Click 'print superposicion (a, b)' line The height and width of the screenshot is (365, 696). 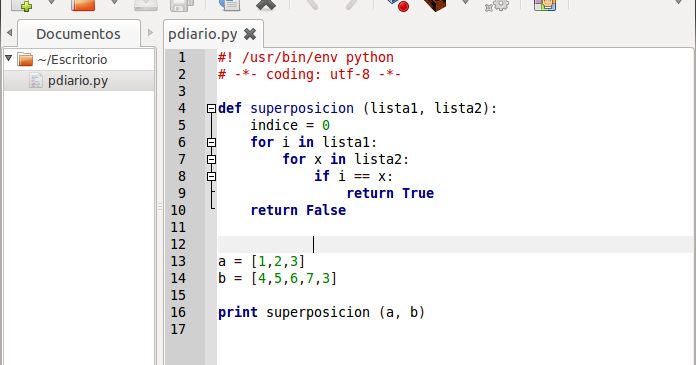(321, 313)
